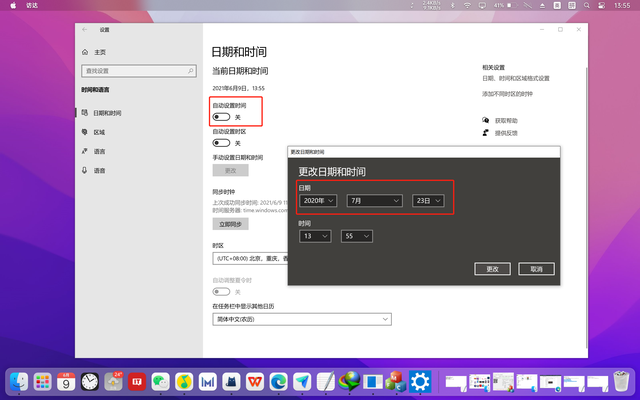Click the battery status in the menu bar
Viewport: 640px width, 400px height.
(506, 5)
